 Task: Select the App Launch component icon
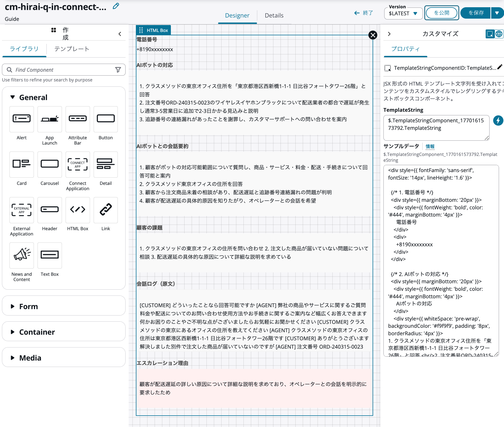click(49, 119)
